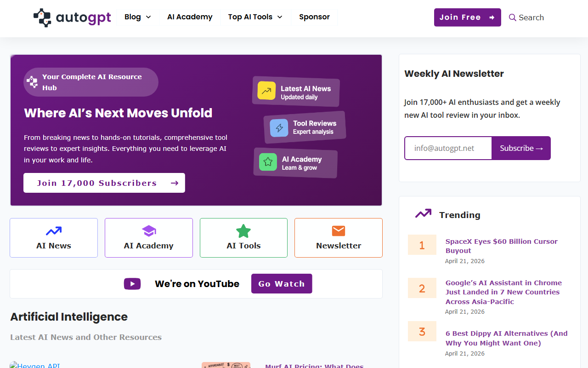Click the Subscribe button
This screenshot has height=368, width=588.
point(521,148)
